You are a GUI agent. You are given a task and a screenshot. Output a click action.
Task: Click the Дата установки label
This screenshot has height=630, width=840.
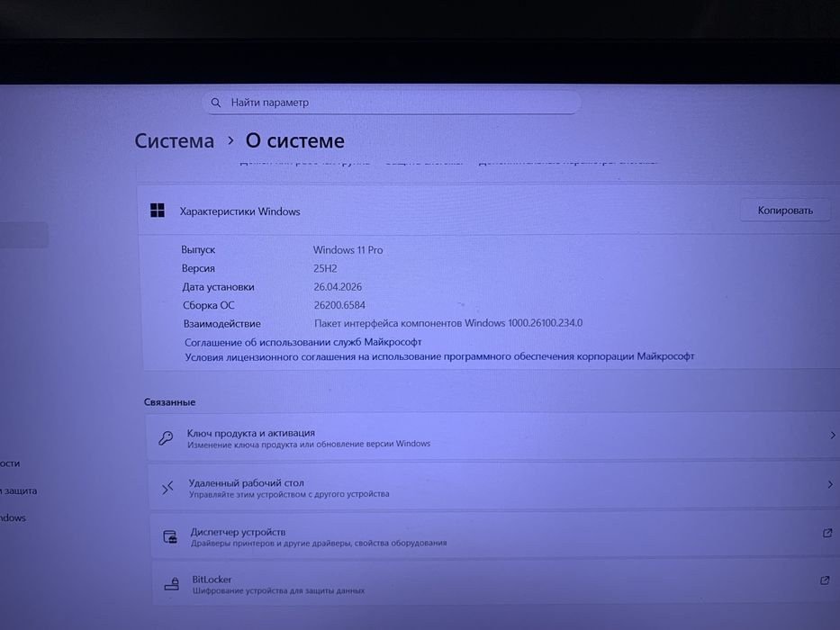pos(218,287)
